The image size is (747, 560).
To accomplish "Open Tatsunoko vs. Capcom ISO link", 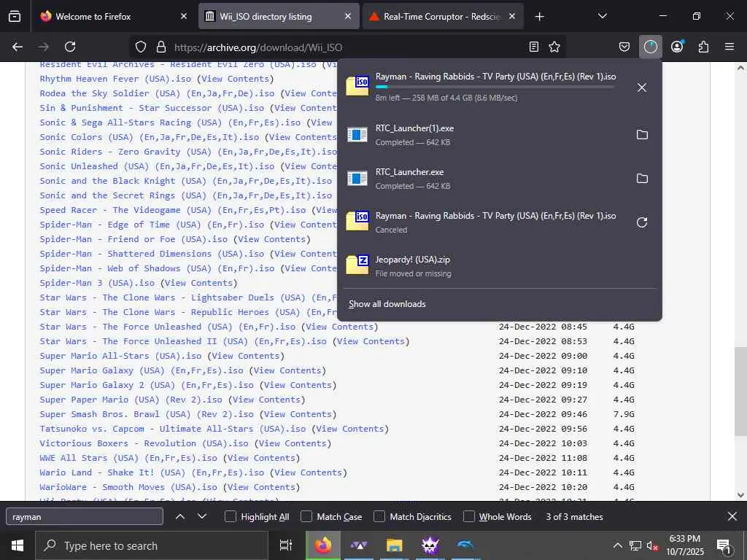I will point(172,429).
